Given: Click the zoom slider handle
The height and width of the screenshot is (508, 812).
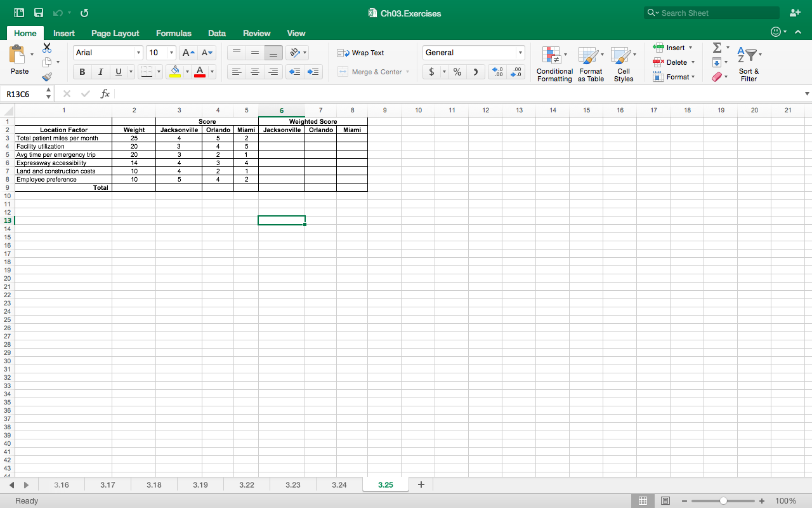Looking at the screenshot, I should 723,501.
